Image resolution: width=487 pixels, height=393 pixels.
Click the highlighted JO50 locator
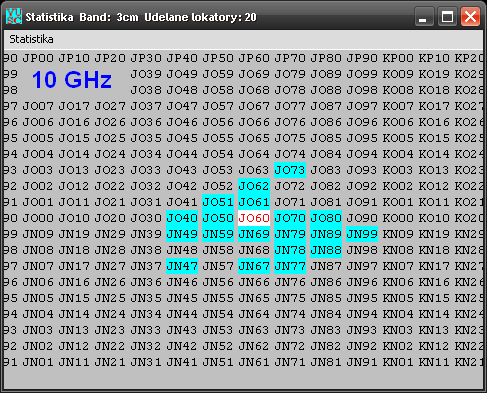pos(218,218)
